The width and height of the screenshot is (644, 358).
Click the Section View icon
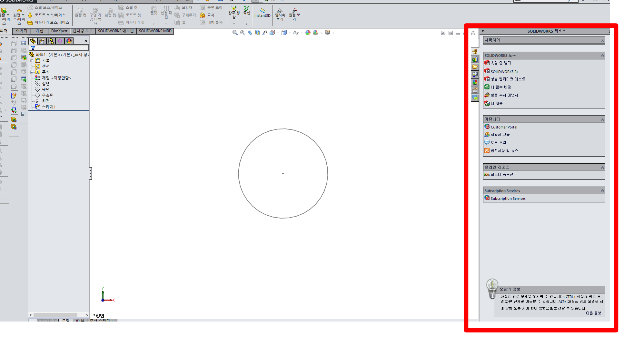coord(257,33)
